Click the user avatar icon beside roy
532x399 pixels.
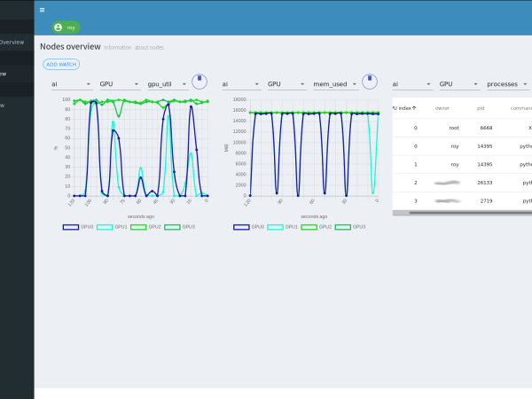pos(59,27)
